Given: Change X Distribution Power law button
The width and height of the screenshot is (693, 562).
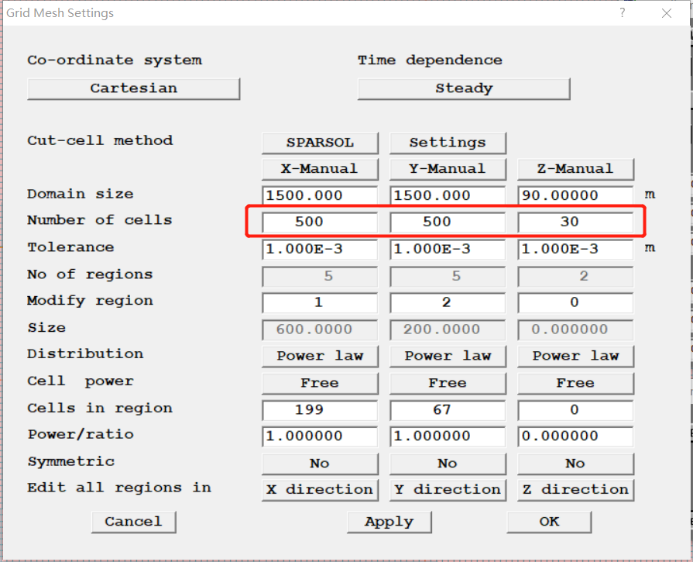Looking at the screenshot, I should coord(320,357).
